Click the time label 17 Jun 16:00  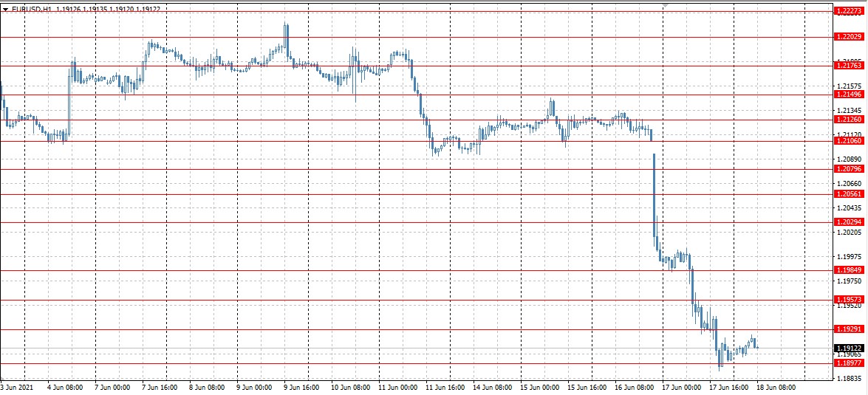(x=729, y=388)
